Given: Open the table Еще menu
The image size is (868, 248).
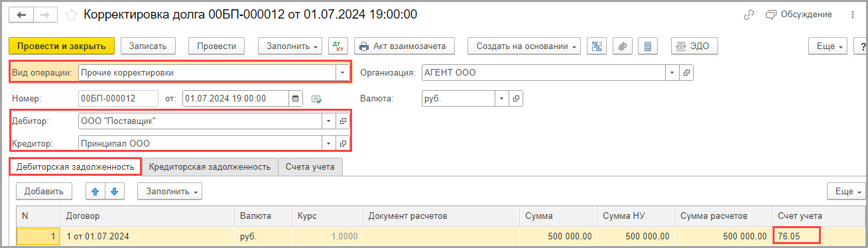Looking at the screenshot, I should 847,191.
